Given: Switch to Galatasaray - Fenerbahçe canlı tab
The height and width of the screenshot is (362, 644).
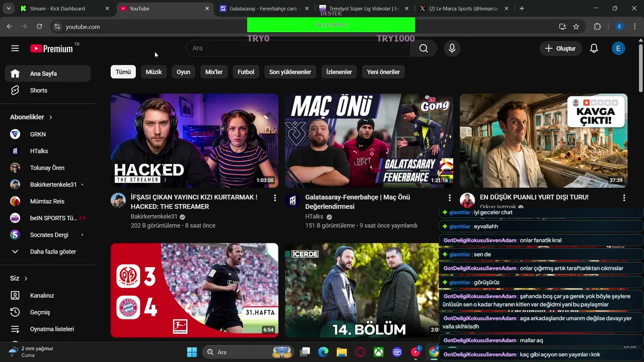Looking at the screenshot, I should (x=265, y=9).
